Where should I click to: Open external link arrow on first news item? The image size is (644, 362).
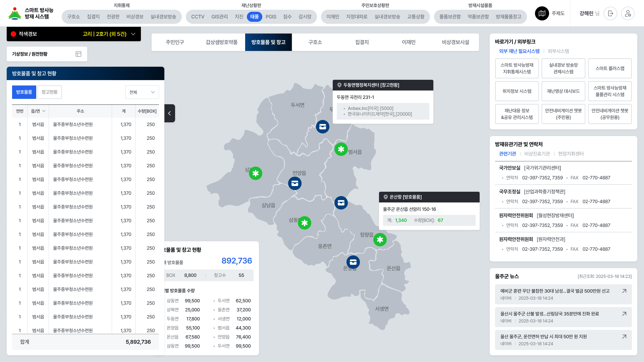tap(624, 291)
